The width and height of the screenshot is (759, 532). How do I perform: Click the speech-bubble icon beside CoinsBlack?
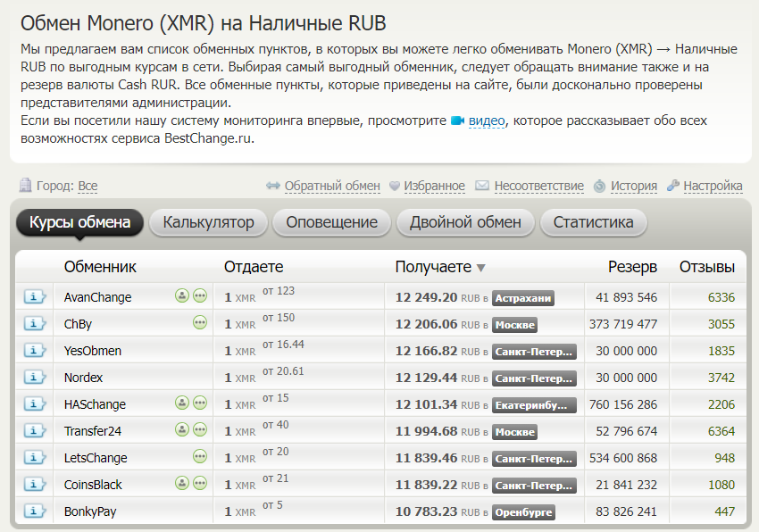pyautogui.click(x=200, y=483)
